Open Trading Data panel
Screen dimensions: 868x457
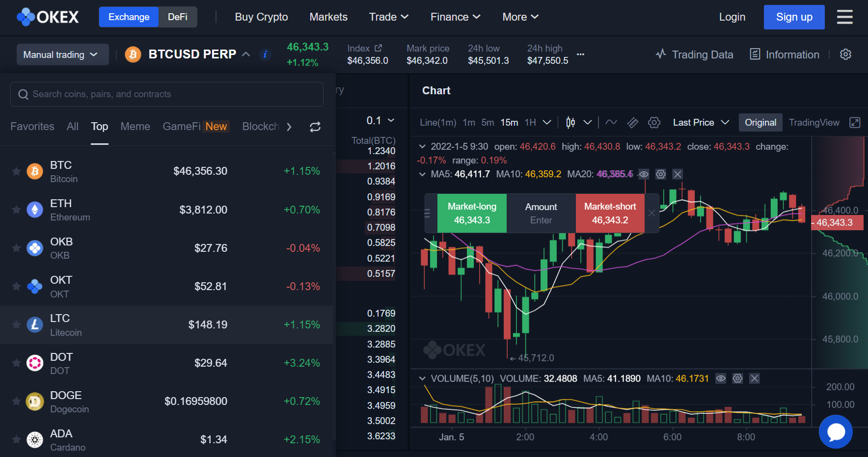coord(694,54)
